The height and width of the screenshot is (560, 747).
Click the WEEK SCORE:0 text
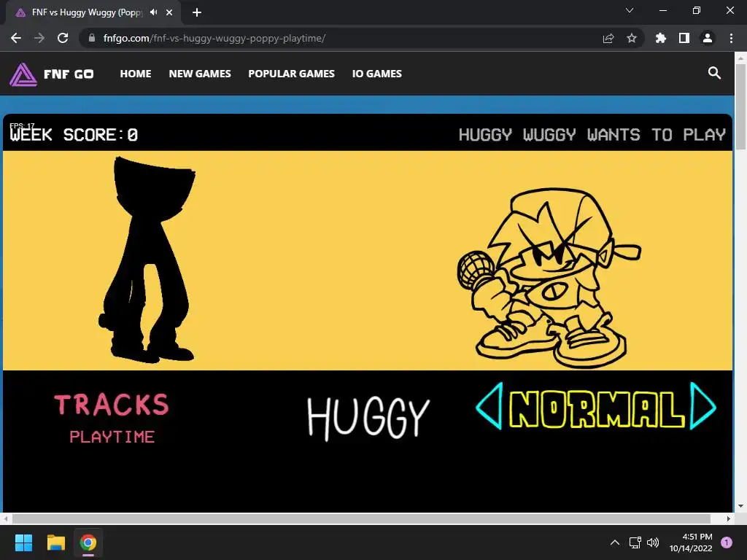tap(74, 135)
